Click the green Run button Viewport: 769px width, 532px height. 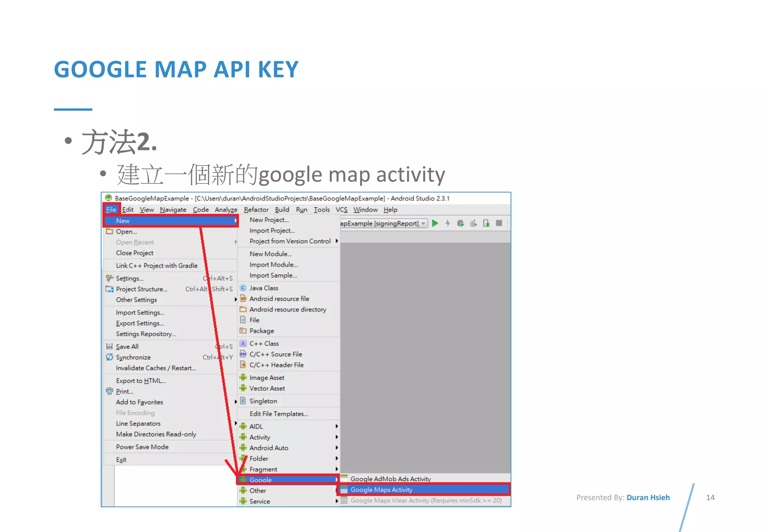(x=435, y=224)
